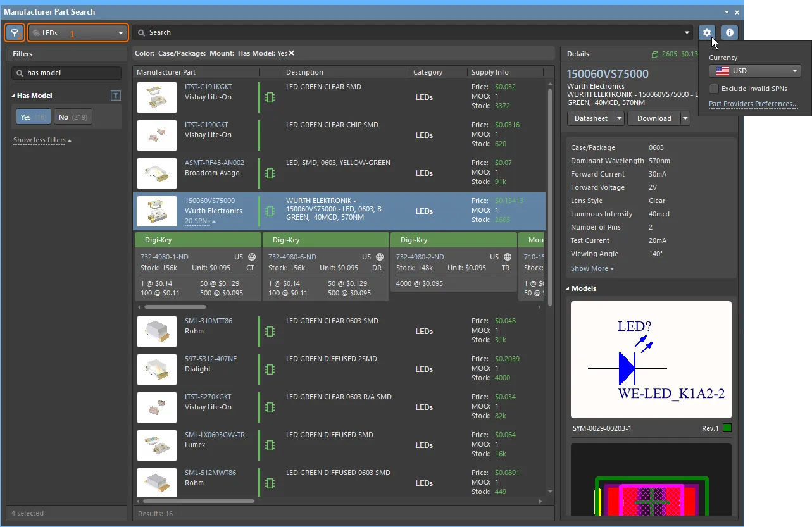Open the Datasheet dropdown arrow

(619, 118)
